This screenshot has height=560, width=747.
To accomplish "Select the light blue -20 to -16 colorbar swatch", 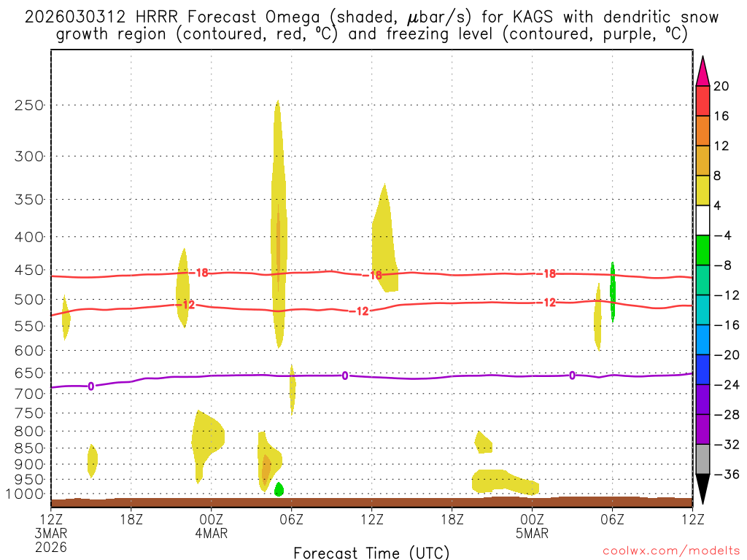I will [703, 340].
